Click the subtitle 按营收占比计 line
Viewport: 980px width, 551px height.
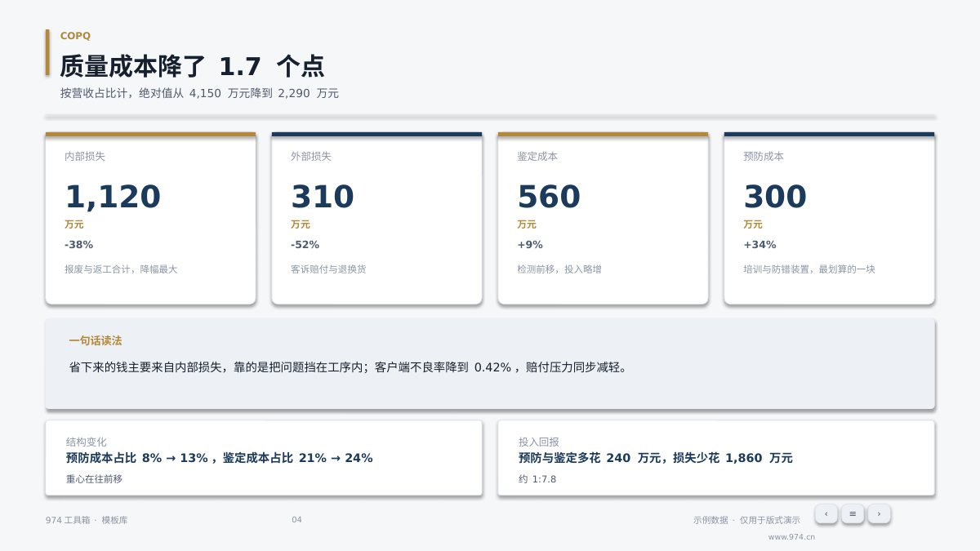(199, 93)
